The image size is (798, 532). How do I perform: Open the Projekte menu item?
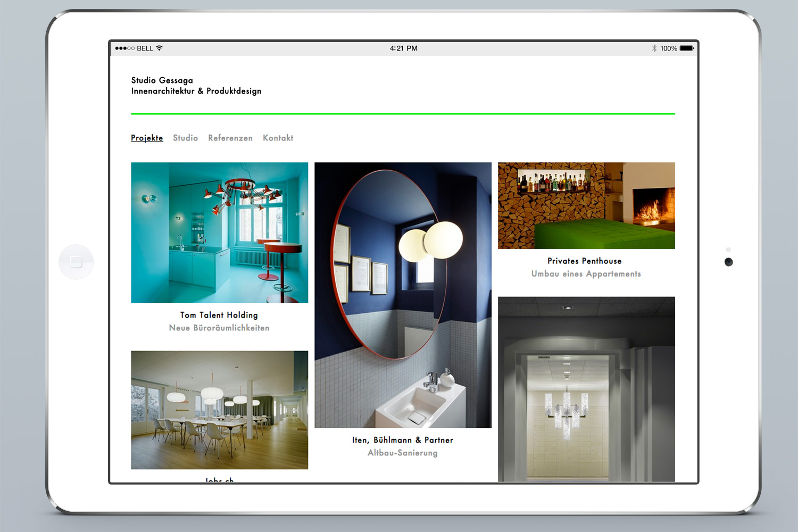(147, 138)
